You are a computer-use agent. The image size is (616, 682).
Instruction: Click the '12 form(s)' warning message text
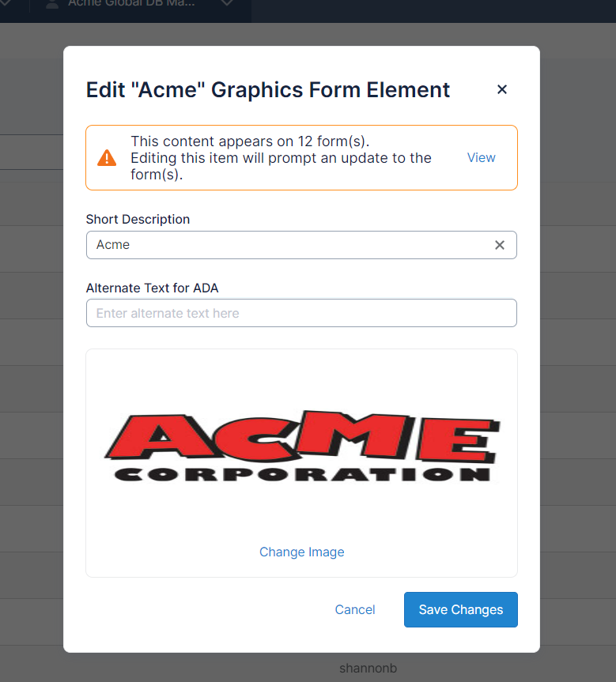point(250,141)
